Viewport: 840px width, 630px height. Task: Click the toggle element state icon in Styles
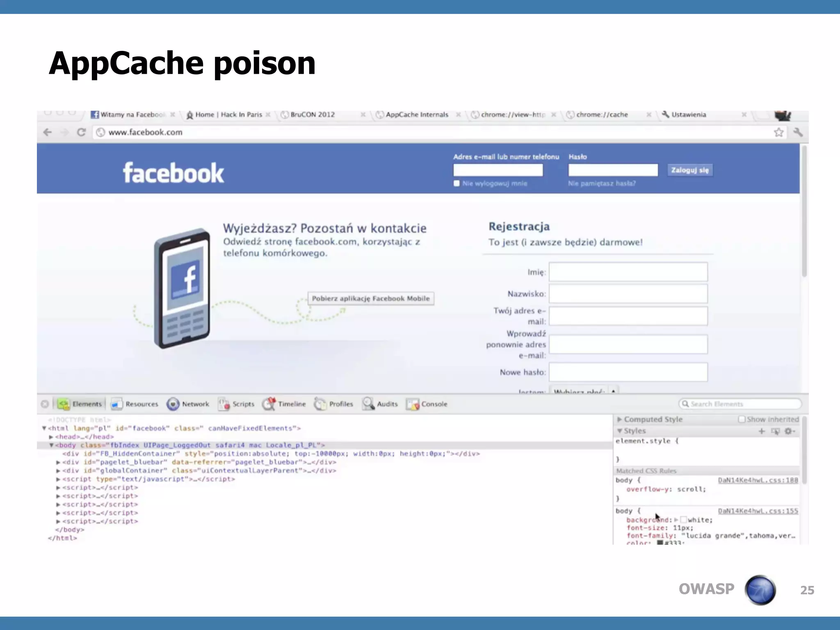click(x=775, y=431)
